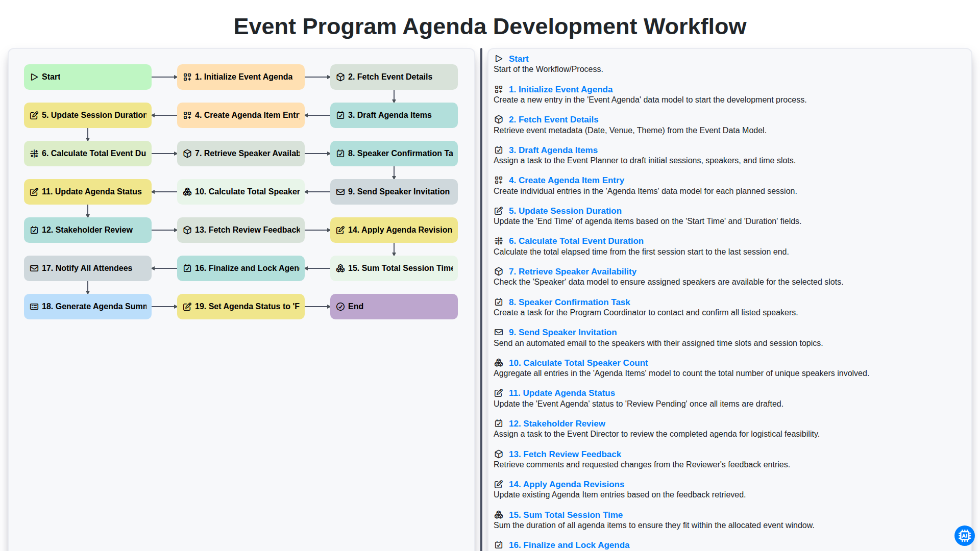Select the '17. Notify All Attendees' flowchart node

click(x=88, y=268)
